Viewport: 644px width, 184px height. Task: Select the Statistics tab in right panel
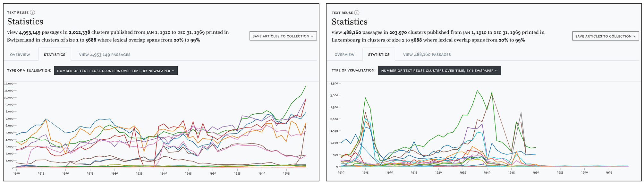pos(379,55)
